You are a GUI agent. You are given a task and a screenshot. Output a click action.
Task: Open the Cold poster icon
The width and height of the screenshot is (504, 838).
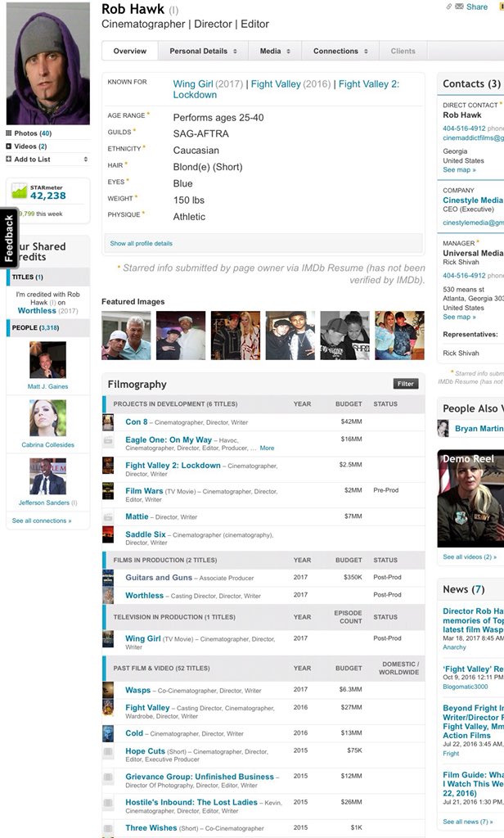click(108, 733)
